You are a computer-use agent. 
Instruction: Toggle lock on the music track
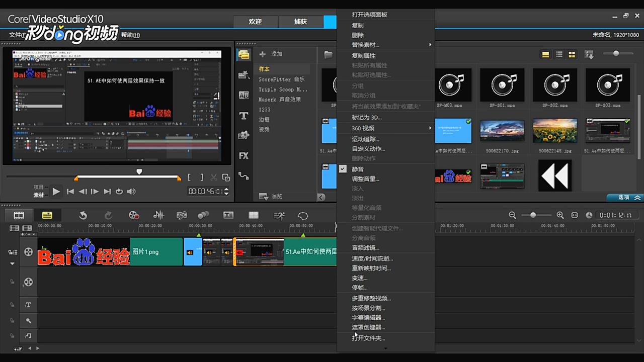(x=12, y=336)
